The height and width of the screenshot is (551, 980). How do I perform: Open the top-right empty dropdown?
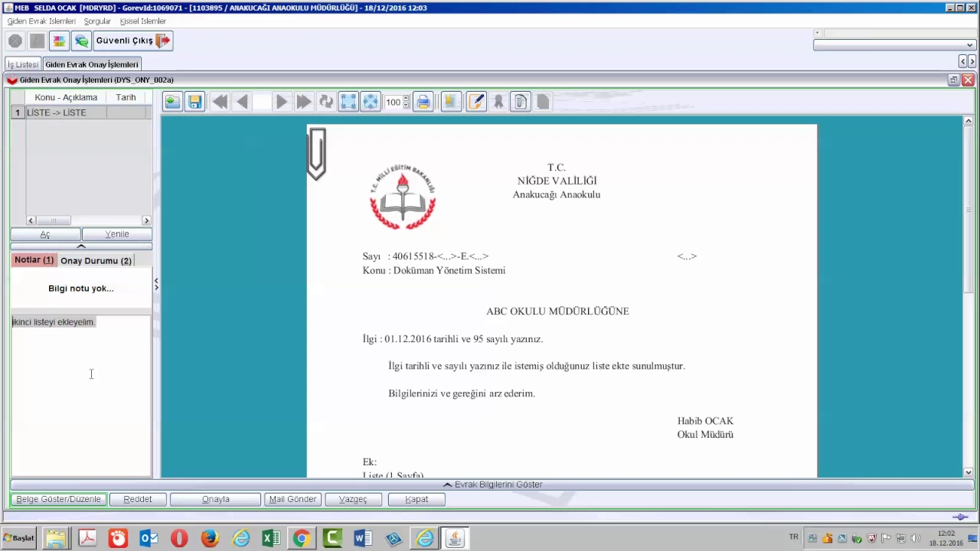[x=893, y=45]
